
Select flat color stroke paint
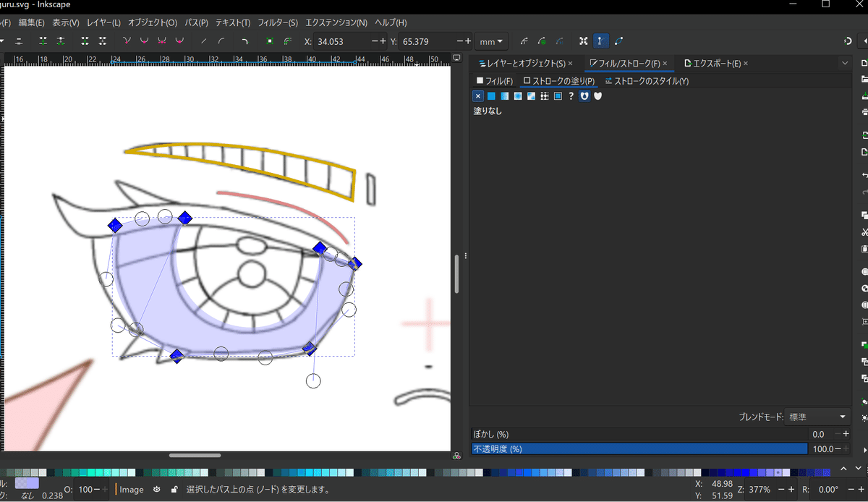491,95
